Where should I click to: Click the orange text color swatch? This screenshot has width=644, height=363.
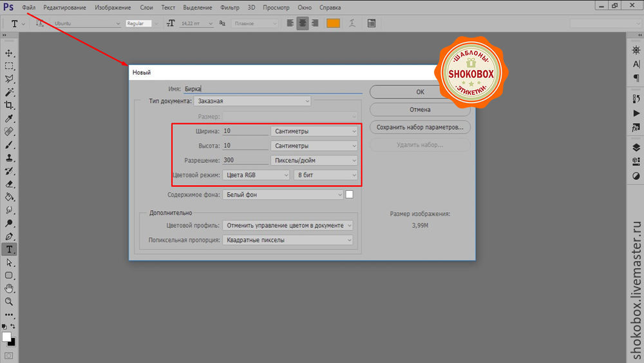[x=333, y=23]
